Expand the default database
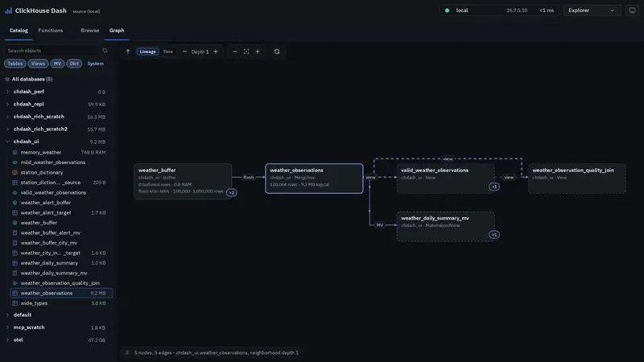Screen dimensions: 644x362 tap(7, 315)
